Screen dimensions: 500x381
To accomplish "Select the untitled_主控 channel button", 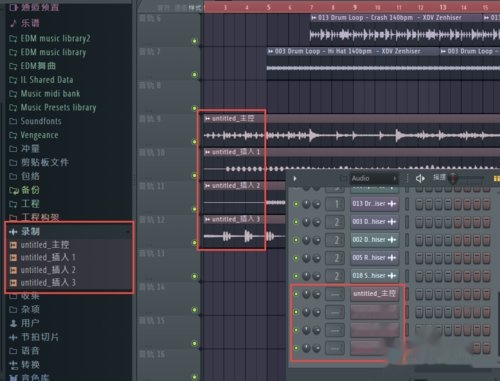I will (374, 294).
